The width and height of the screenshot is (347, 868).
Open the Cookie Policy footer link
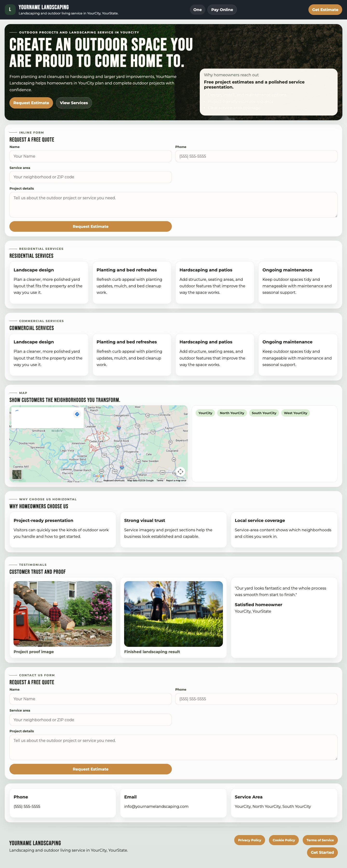click(284, 840)
